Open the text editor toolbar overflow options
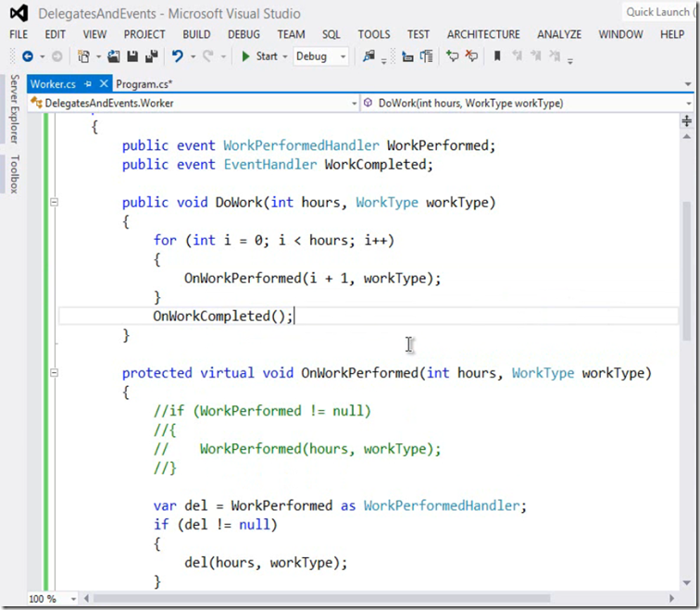Image resolution: width=700 pixels, height=610 pixels. pos(570,60)
